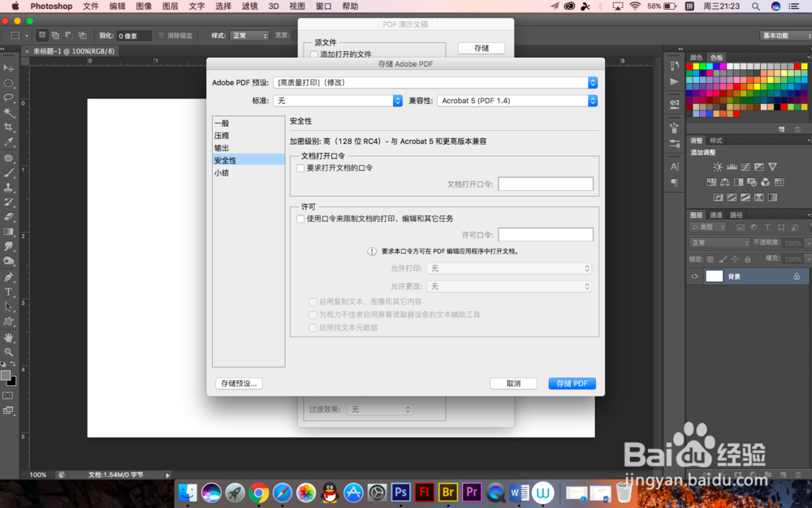Check 使用口令来限制文档的打印、编辑和其它任务
The height and width of the screenshot is (508, 812).
300,218
